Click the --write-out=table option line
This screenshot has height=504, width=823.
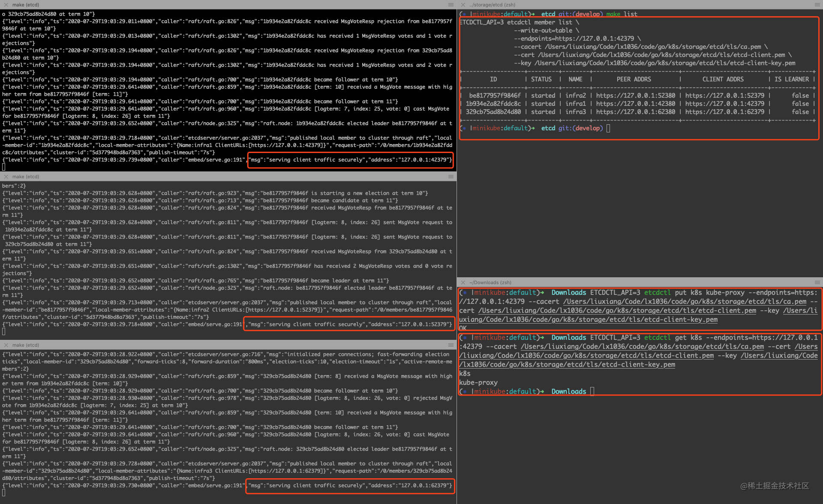[547, 30]
